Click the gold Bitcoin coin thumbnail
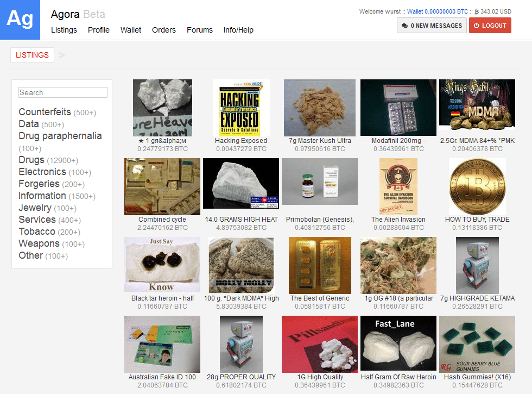The height and width of the screenshot is (394, 532). pyautogui.click(x=477, y=186)
